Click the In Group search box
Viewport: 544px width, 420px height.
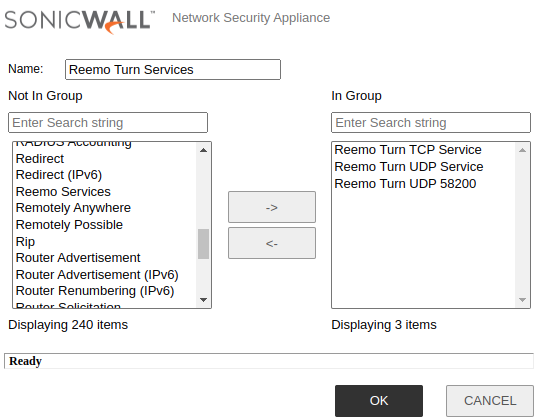click(x=431, y=122)
